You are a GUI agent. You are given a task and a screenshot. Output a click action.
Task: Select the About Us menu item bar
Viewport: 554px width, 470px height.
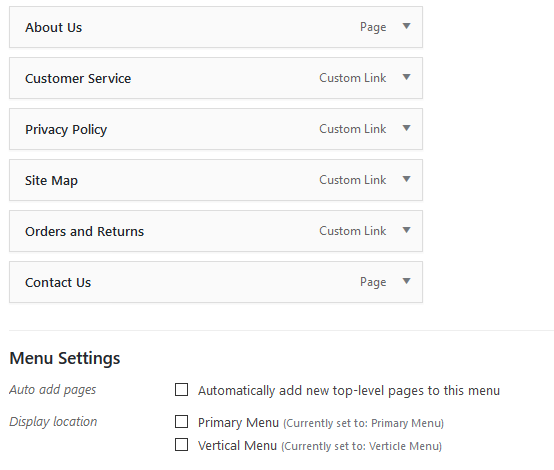(x=216, y=27)
